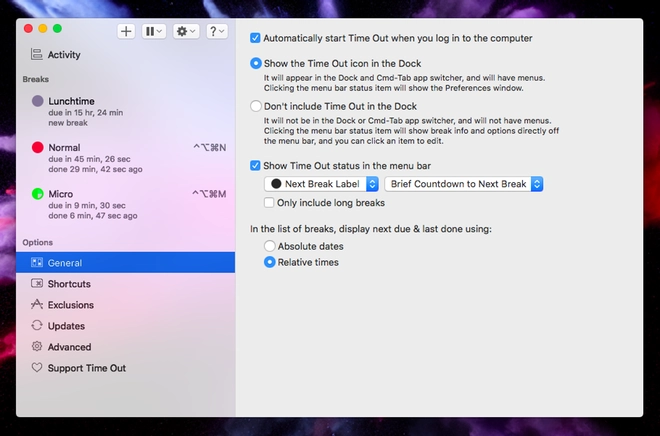660x436 pixels.
Task: Click the 'In the list of breaks' label
Action: pyautogui.click(x=371, y=229)
